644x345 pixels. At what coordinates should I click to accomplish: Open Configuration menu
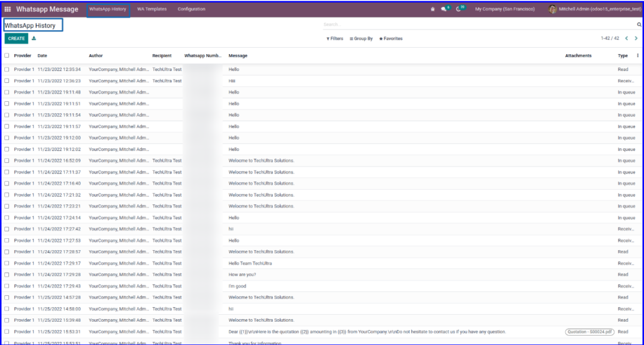(x=191, y=9)
